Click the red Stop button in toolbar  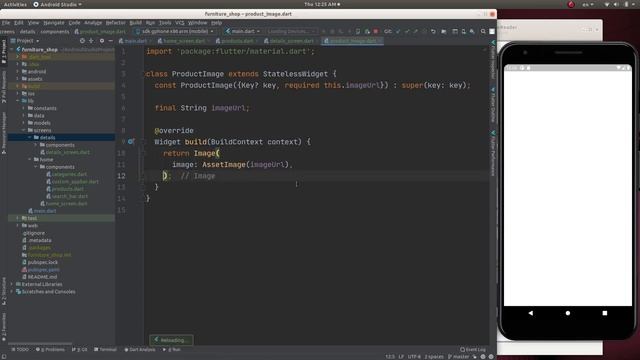[376, 31]
